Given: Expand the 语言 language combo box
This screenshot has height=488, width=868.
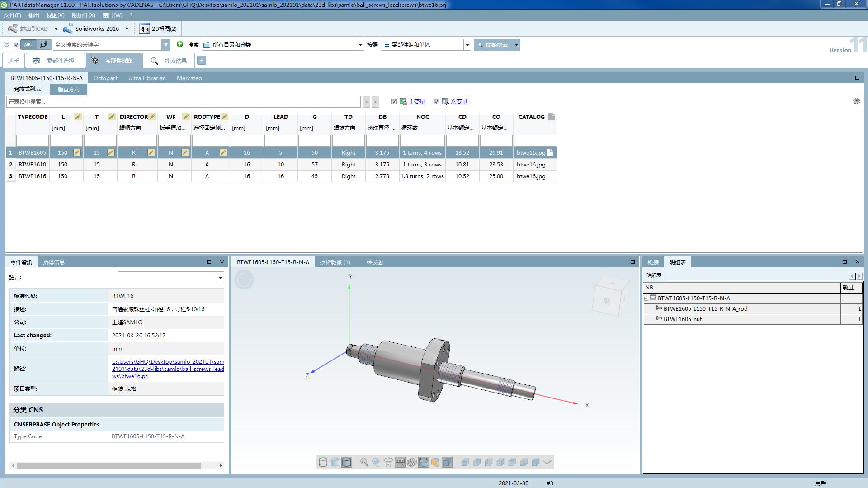Looking at the screenshot, I should pyautogui.click(x=220, y=277).
